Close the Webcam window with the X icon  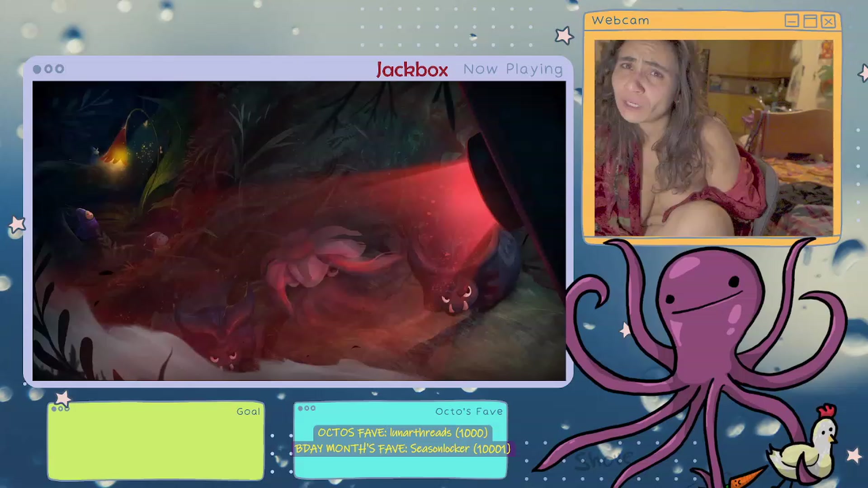828,21
